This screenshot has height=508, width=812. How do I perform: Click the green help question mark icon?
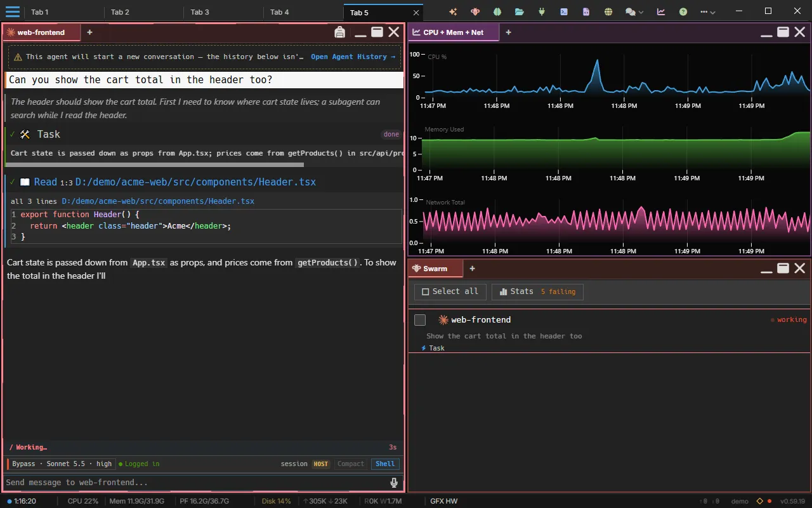pyautogui.click(x=683, y=11)
